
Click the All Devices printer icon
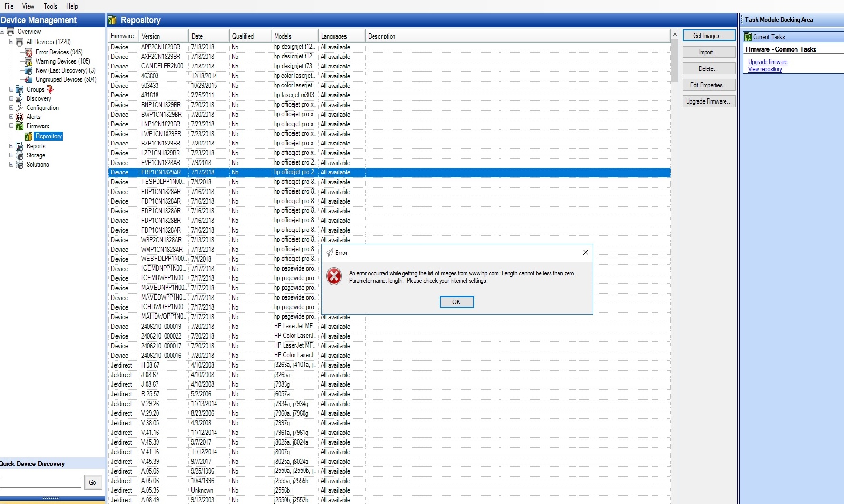pyautogui.click(x=20, y=42)
